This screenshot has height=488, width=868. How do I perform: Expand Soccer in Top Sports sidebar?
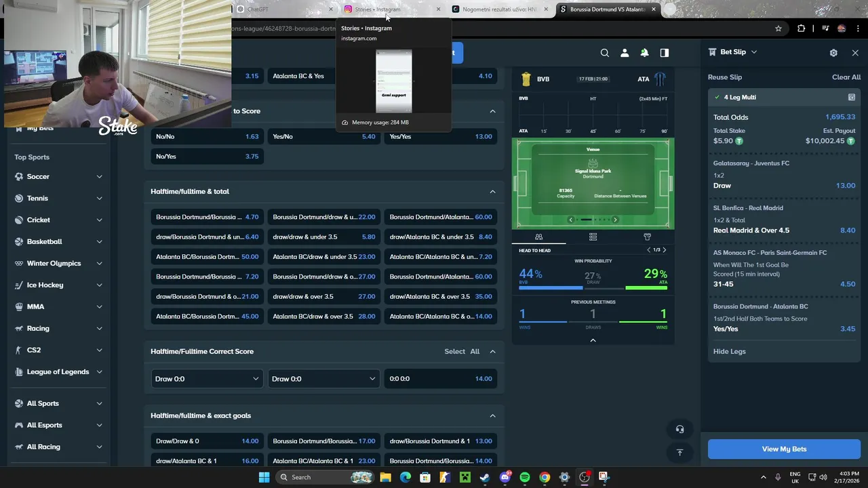[x=99, y=177]
